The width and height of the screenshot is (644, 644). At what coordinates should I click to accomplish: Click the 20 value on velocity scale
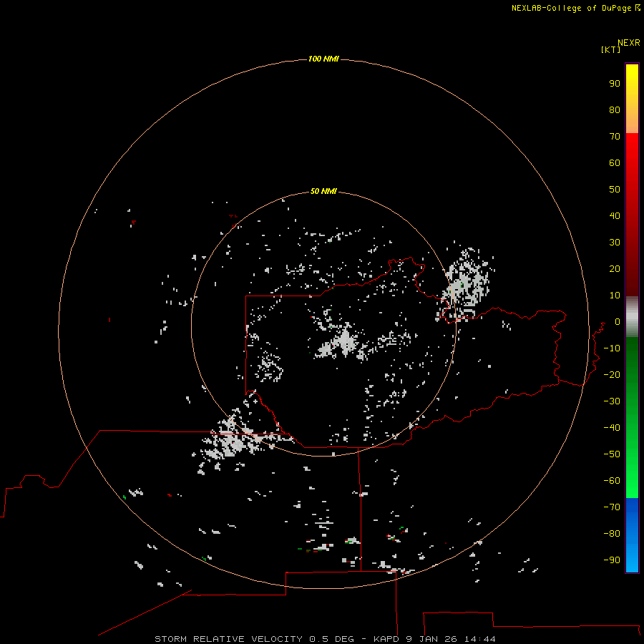tap(615, 268)
